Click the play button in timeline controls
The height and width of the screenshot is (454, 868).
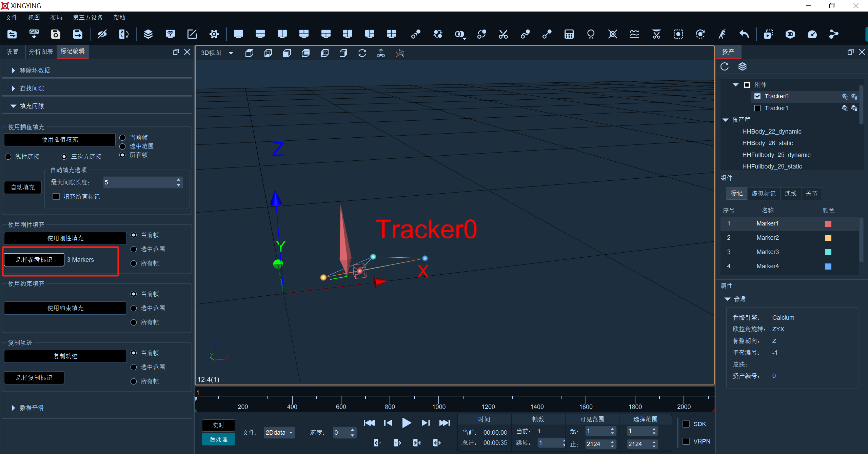[x=407, y=423]
